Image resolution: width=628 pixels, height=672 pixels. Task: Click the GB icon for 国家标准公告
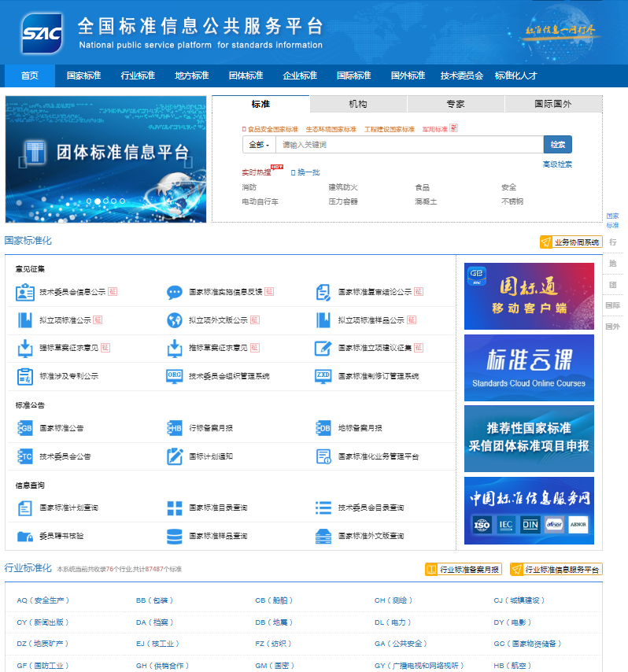point(25,428)
